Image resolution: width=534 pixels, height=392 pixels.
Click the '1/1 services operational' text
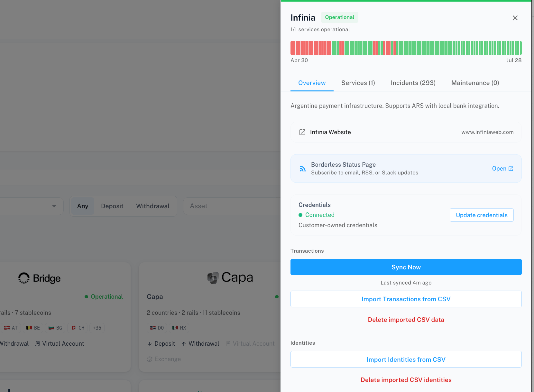(320, 29)
